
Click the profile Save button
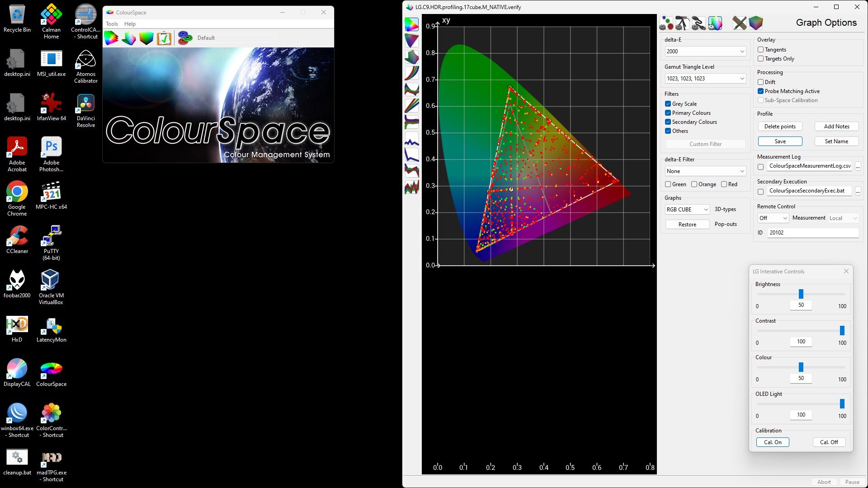click(780, 141)
